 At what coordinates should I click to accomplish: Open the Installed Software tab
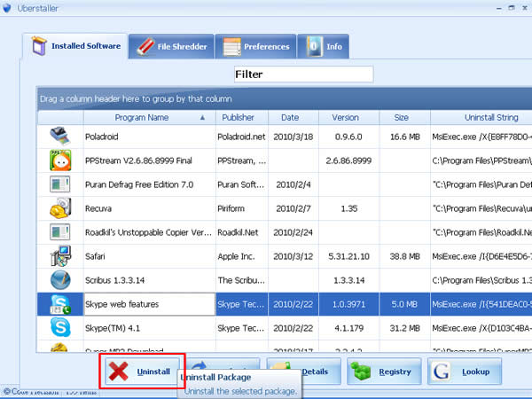[x=75, y=46]
